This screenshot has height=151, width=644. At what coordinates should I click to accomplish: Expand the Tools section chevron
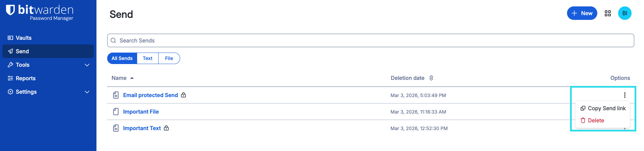click(87, 65)
